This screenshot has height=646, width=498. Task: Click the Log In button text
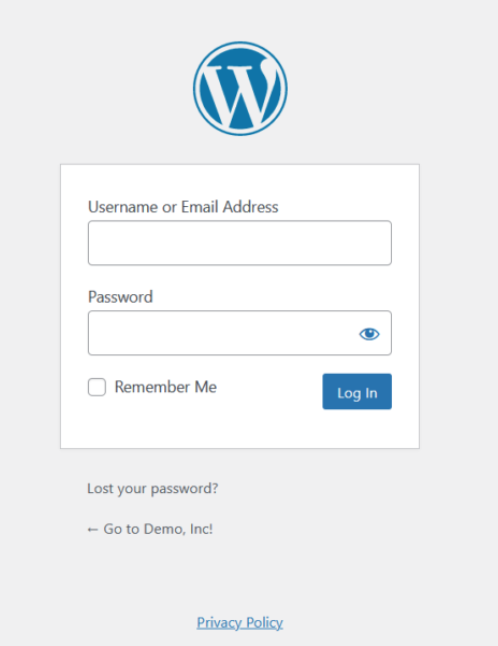coord(357,393)
